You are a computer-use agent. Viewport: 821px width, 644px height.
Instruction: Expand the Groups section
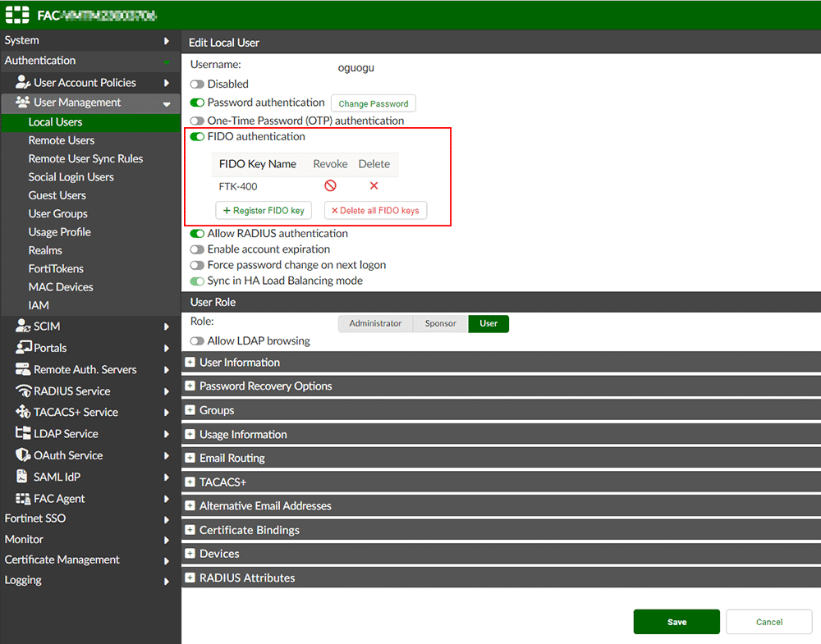(190, 409)
